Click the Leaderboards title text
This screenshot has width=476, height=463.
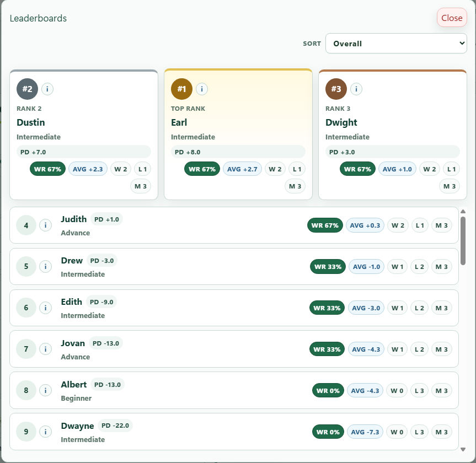(x=38, y=18)
